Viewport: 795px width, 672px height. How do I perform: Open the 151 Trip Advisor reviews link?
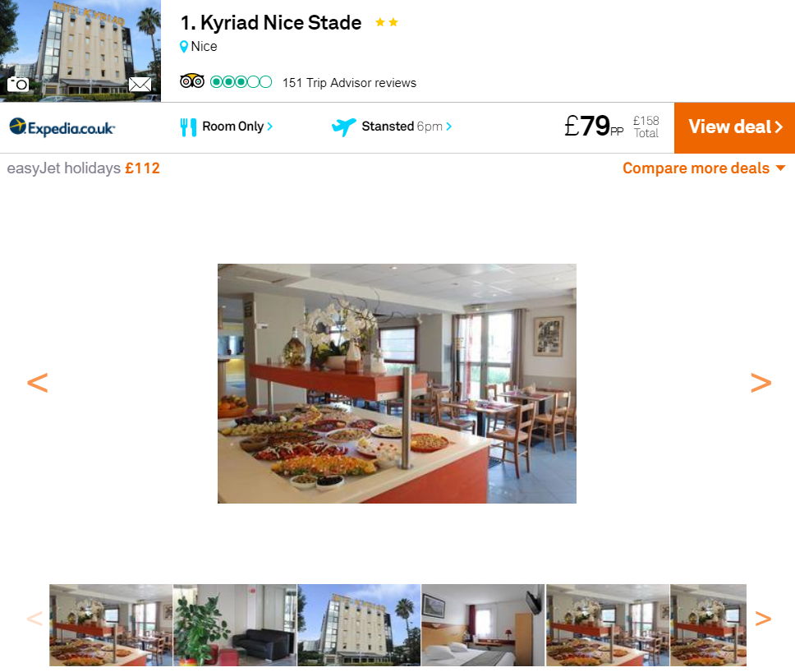349,83
